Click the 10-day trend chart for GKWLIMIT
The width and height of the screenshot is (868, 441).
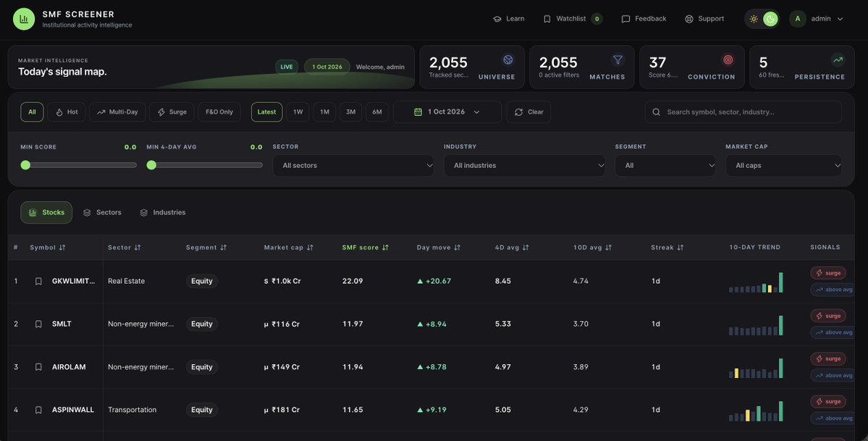757,282
